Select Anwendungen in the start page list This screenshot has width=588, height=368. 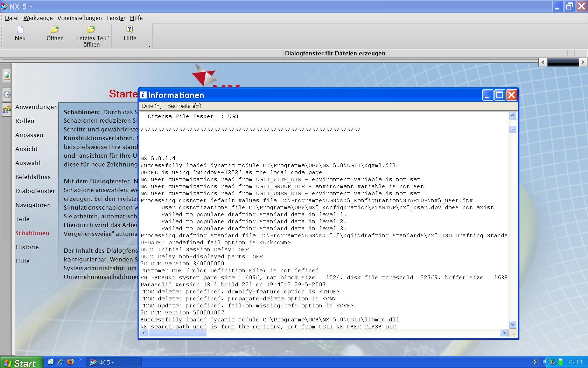pos(36,107)
